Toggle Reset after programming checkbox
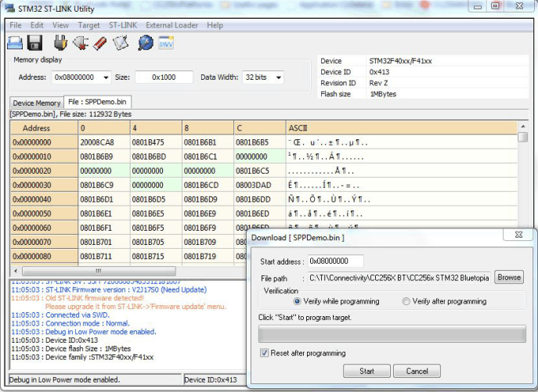The height and width of the screenshot is (392, 538). [x=264, y=353]
